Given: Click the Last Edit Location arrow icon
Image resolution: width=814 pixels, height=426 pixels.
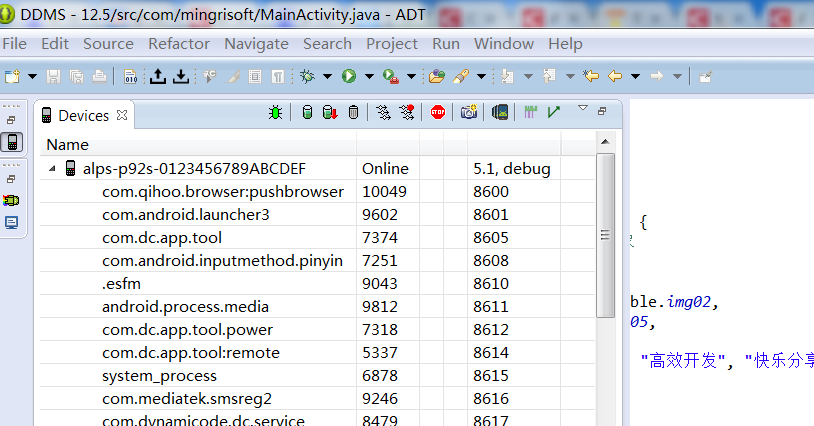Looking at the screenshot, I should coord(591,76).
